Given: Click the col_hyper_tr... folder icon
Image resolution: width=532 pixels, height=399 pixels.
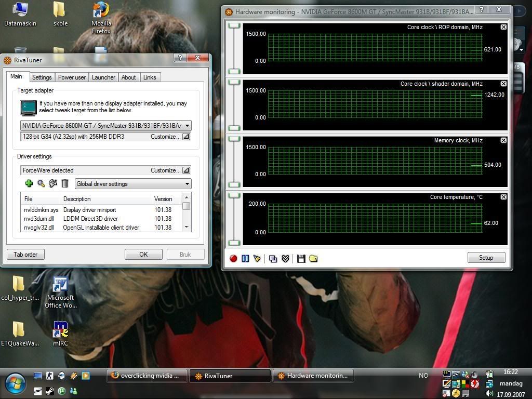Looking at the screenshot, I should [x=20, y=288].
